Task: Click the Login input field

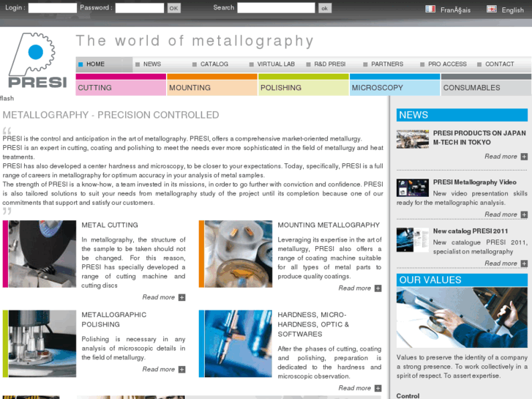Action: (x=53, y=8)
